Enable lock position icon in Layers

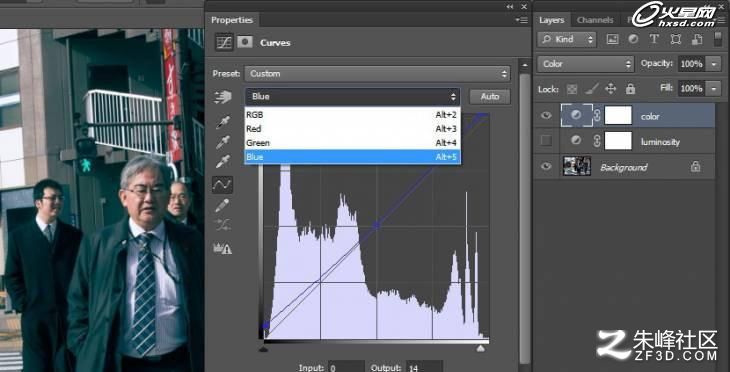(610, 88)
